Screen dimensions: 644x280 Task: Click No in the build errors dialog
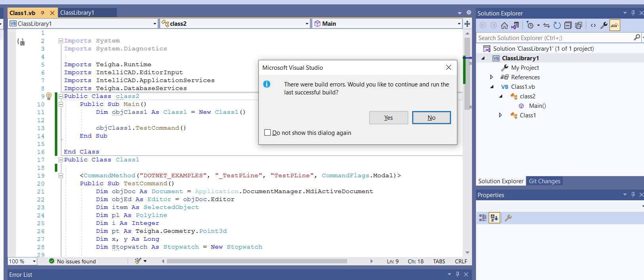[431, 117]
